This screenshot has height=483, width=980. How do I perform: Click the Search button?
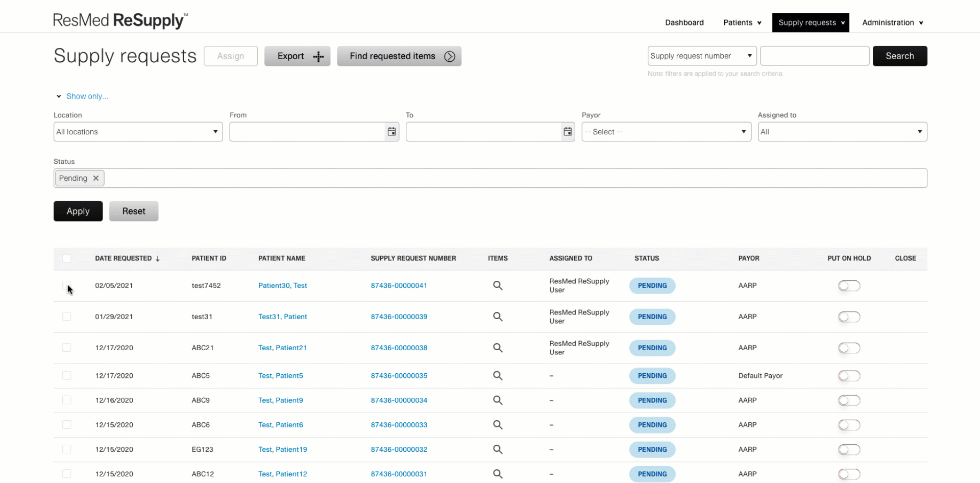[900, 56]
